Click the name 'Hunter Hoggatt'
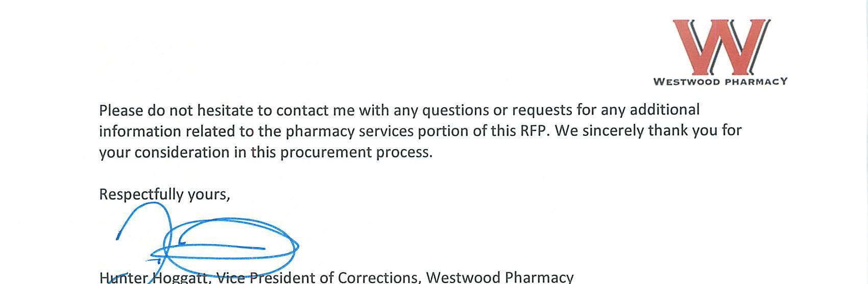 tap(154, 278)
